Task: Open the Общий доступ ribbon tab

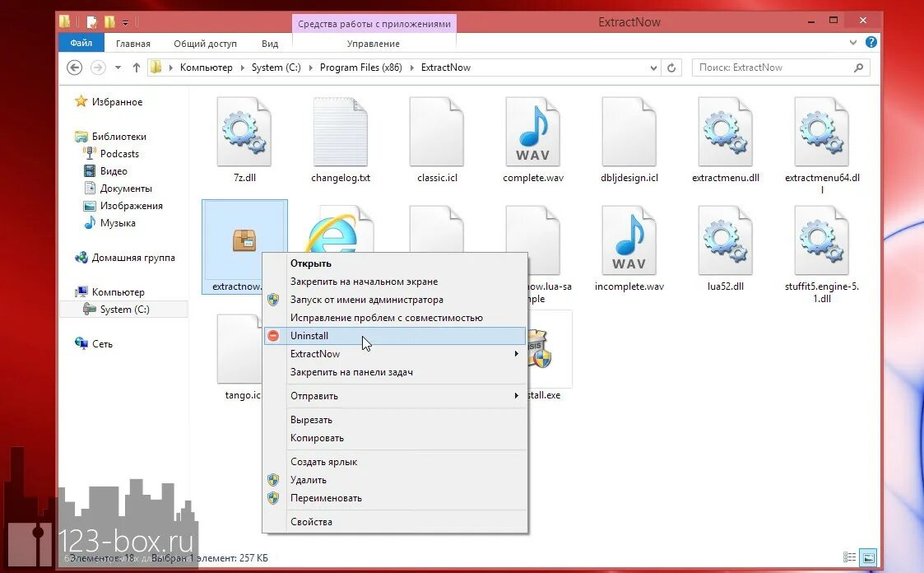Action: pos(205,44)
